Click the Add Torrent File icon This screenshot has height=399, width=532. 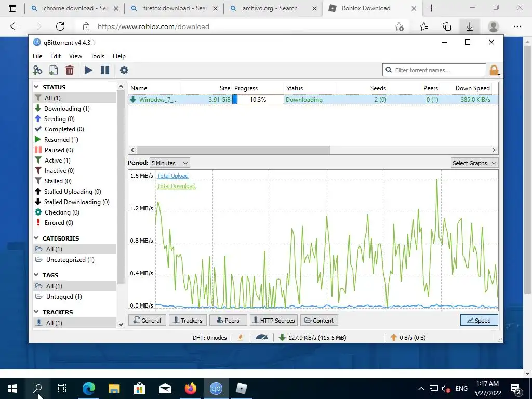[54, 70]
